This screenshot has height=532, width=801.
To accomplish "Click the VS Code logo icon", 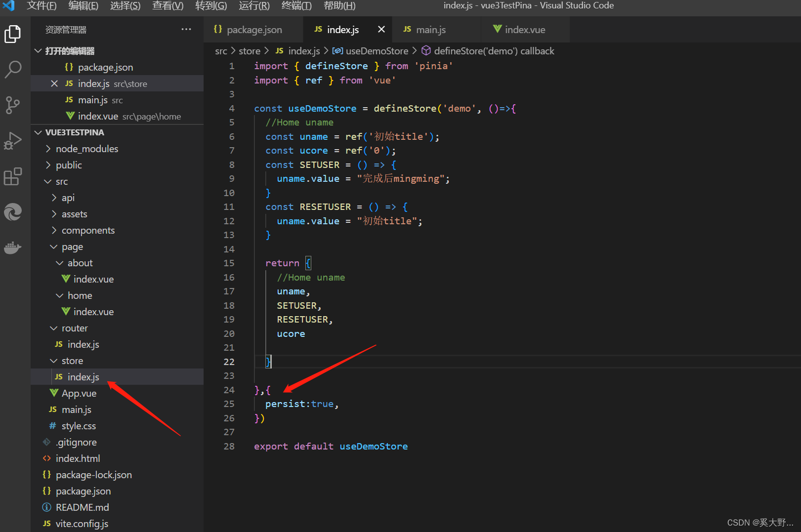I will coord(9,5).
